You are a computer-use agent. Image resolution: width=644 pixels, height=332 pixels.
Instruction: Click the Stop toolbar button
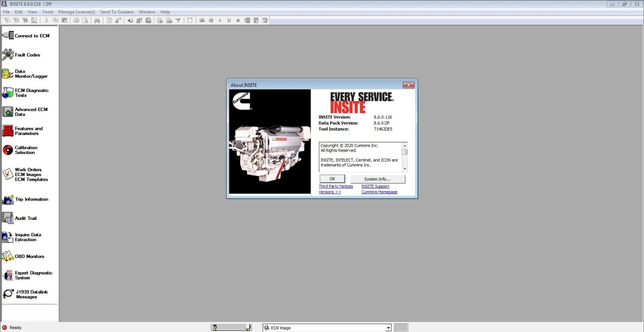238,20
